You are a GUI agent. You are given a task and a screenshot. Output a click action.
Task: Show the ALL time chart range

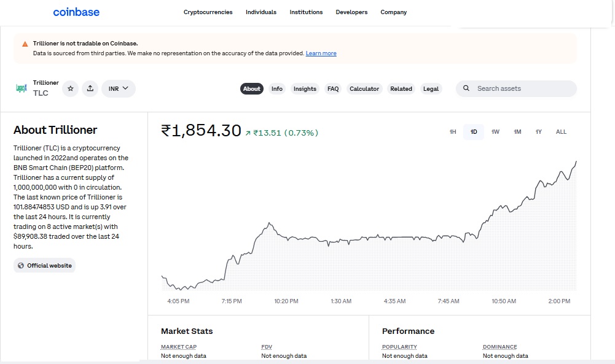[x=561, y=132]
